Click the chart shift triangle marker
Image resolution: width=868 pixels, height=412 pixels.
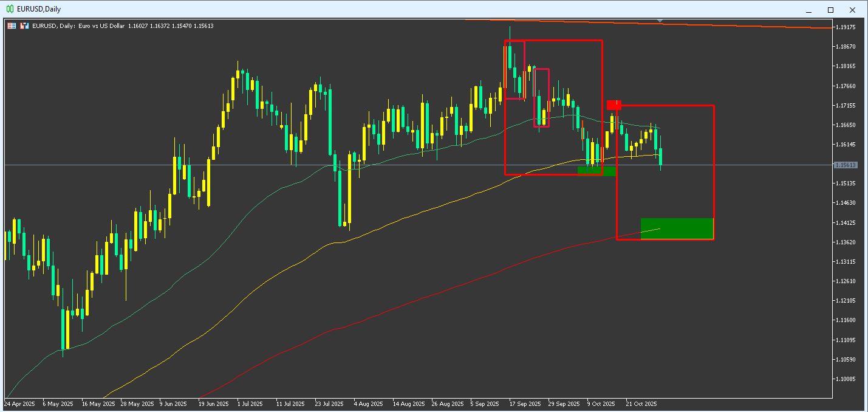tap(660, 22)
